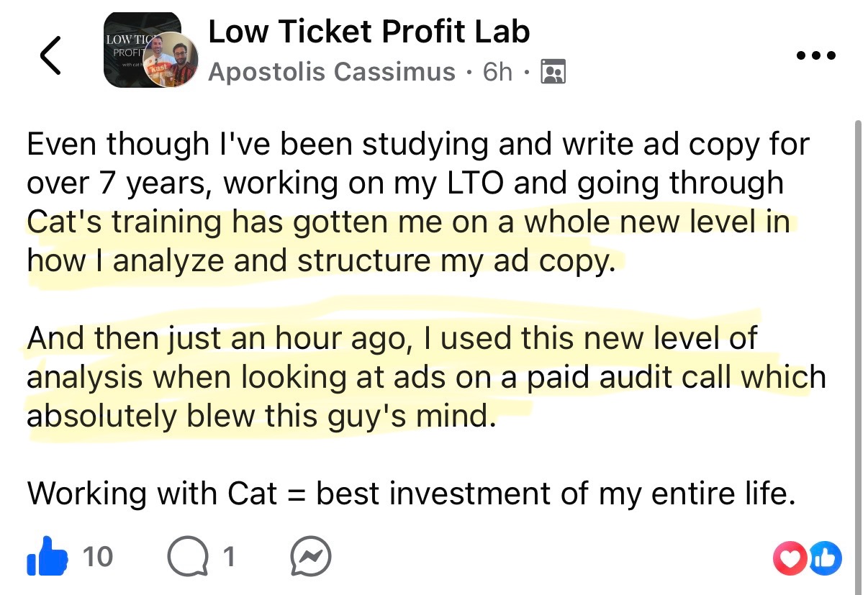
Task: Click paragraph starting 'Even though I've been studying'
Action: click(418, 203)
